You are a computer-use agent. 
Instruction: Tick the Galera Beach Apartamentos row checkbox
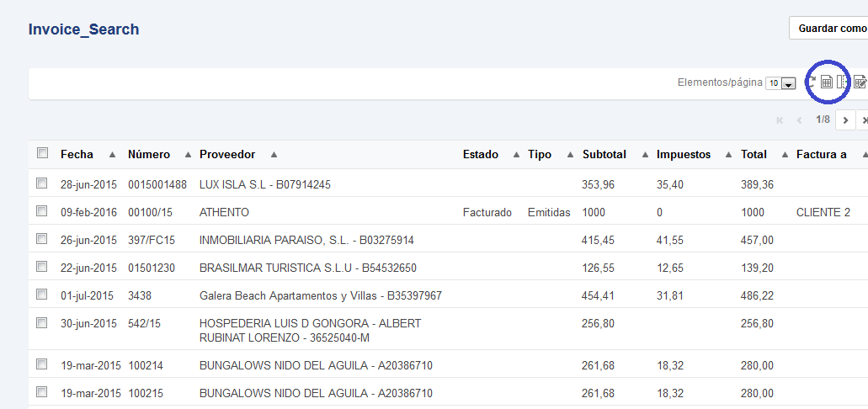click(x=42, y=295)
